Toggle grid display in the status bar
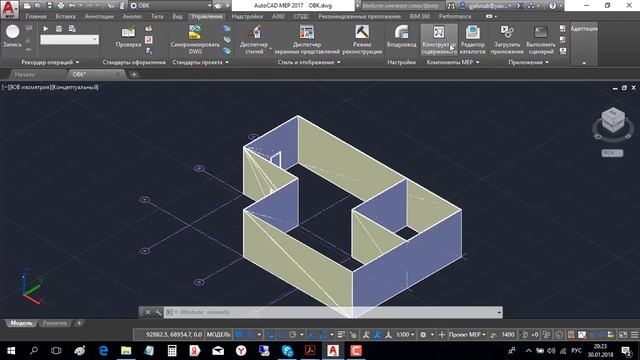The width and height of the screenshot is (640, 360). 239,335
